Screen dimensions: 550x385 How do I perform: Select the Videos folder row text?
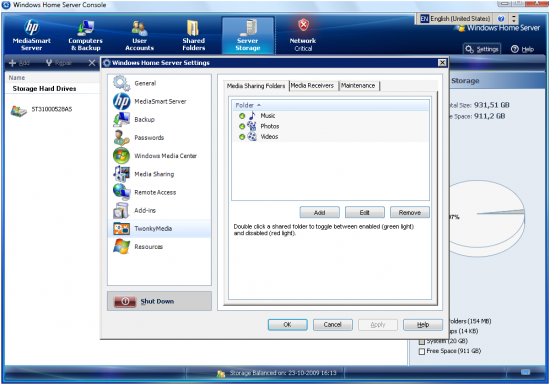[x=269, y=137]
